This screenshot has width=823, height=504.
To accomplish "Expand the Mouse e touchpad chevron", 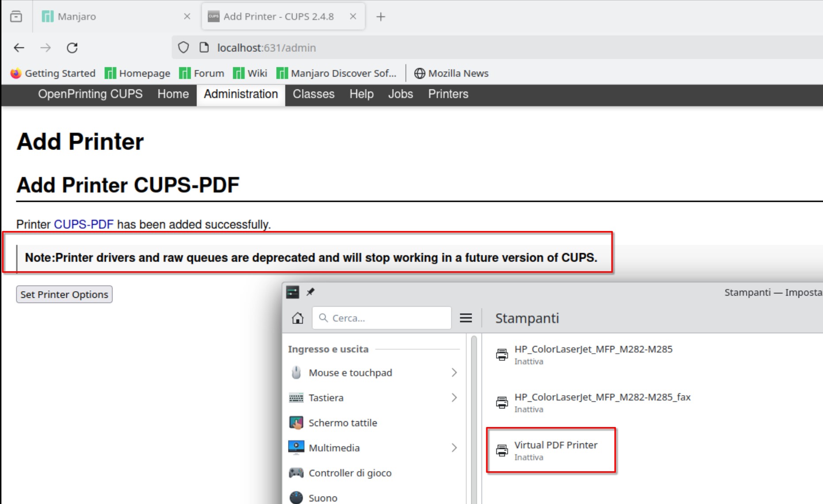I will pos(454,373).
